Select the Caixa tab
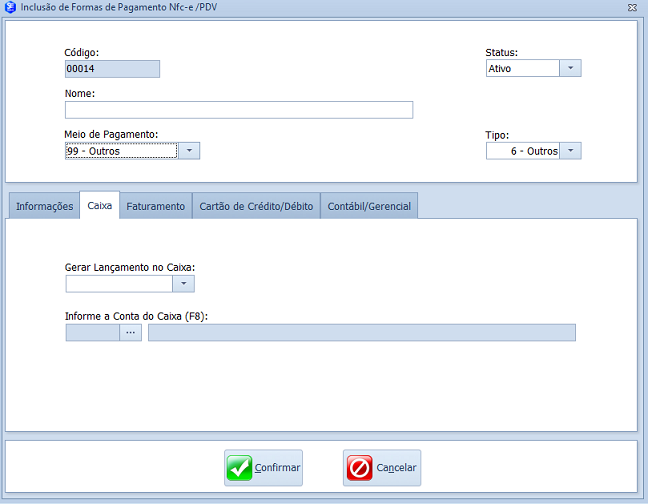Image resolution: width=648 pixels, height=504 pixels. (100, 206)
